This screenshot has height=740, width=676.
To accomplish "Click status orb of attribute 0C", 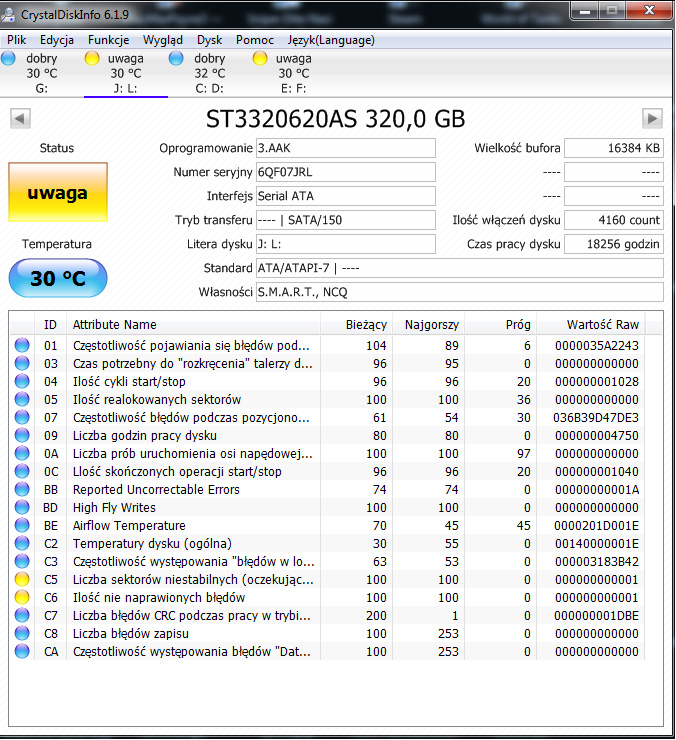I will pos(22,471).
